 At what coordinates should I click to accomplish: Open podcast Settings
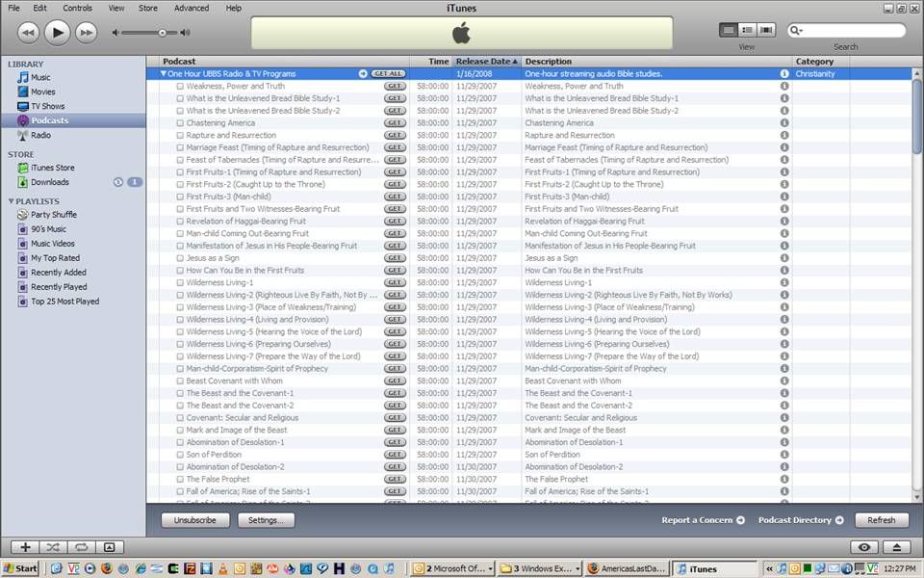point(266,520)
